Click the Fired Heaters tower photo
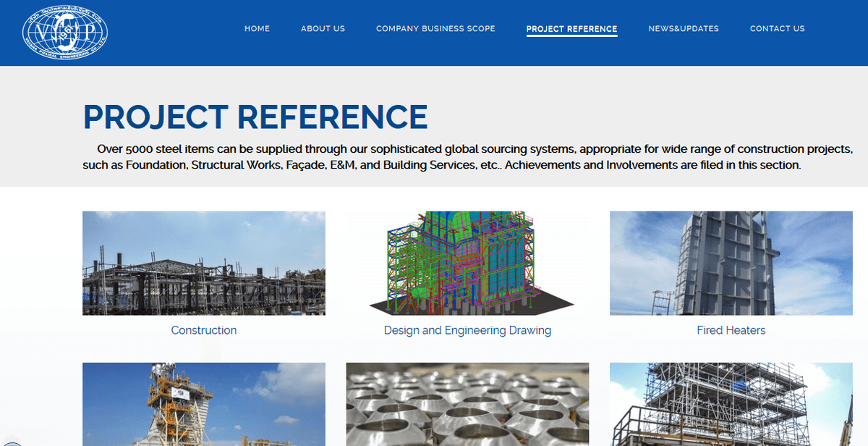The height and width of the screenshot is (446, 868). pos(731,263)
